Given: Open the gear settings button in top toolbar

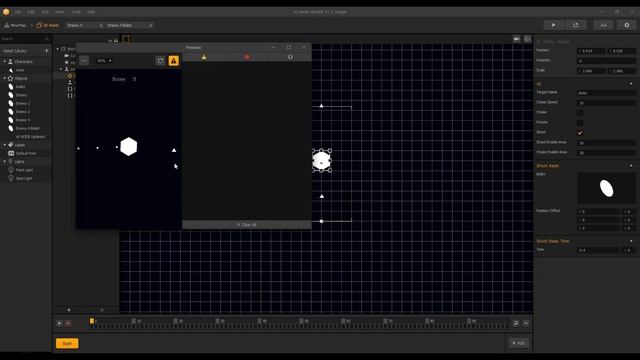Looking at the screenshot, I should click(627, 25).
